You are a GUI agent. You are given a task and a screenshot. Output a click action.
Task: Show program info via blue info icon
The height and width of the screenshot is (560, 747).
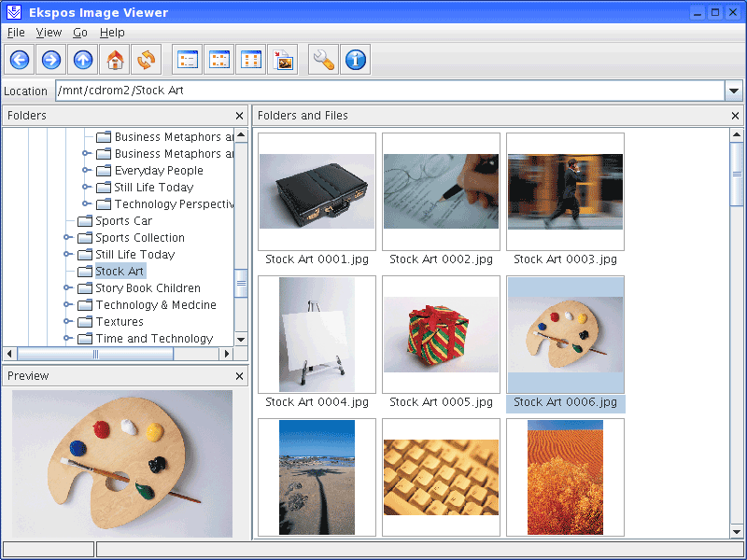[355, 61]
